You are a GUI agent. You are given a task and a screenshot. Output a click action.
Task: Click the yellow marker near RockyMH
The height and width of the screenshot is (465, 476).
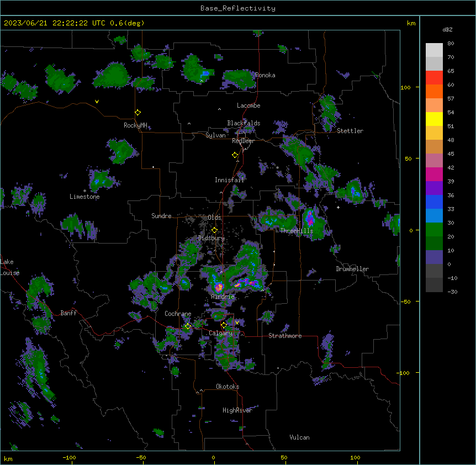[x=138, y=113]
